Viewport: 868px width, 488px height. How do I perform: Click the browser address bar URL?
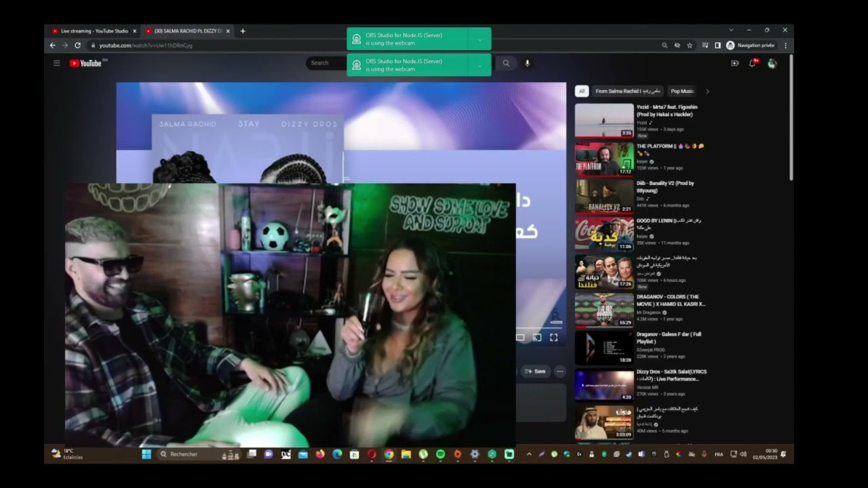pyautogui.click(x=146, y=45)
